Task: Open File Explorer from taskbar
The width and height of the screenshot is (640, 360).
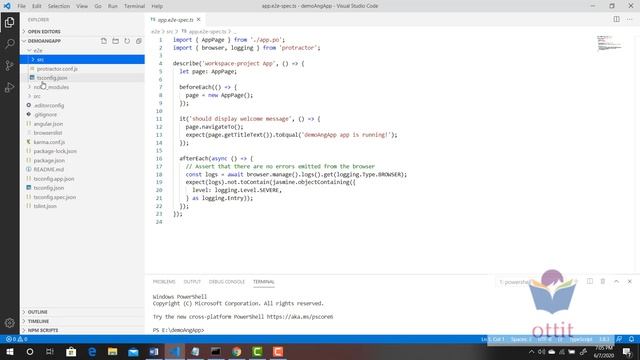Action: pos(112,351)
